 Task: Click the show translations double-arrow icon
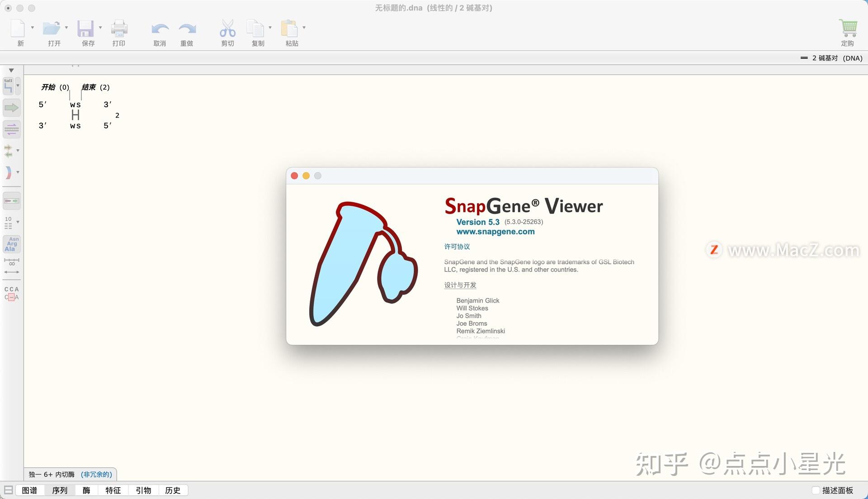click(x=8, y=151)
